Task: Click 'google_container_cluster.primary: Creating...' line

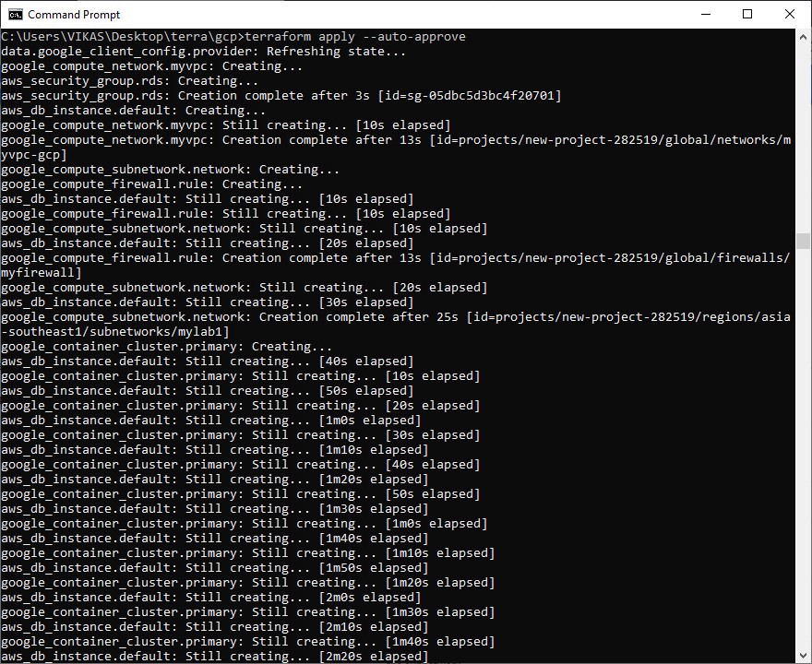Action: point(166,347)
